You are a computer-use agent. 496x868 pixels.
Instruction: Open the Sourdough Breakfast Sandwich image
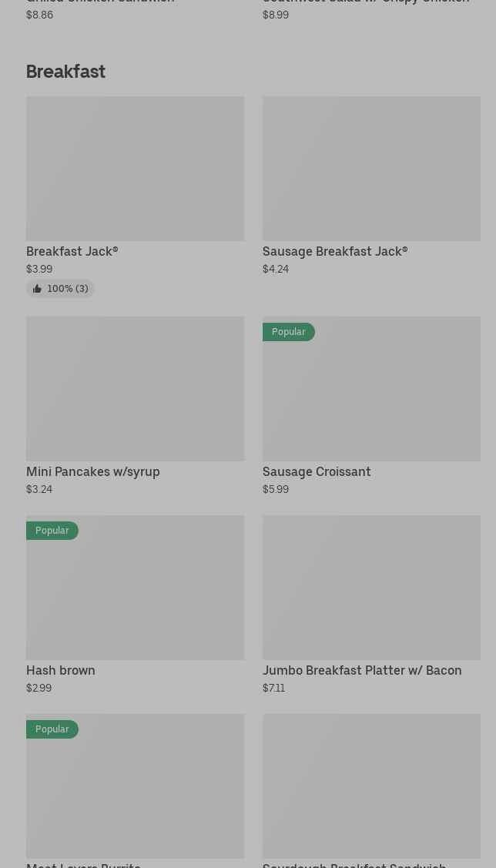(371, 786)
